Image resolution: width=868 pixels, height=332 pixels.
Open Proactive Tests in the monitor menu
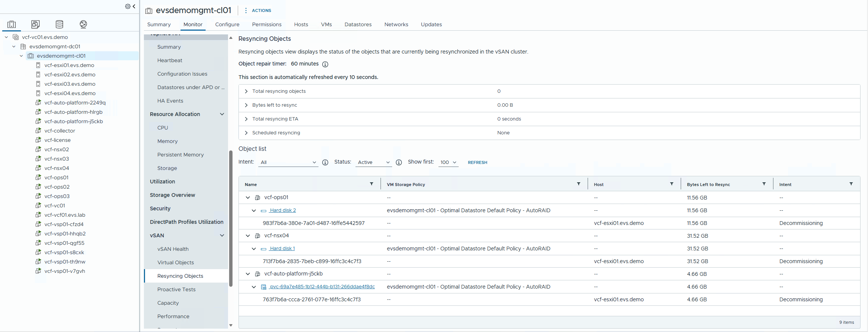coord(176,289)
